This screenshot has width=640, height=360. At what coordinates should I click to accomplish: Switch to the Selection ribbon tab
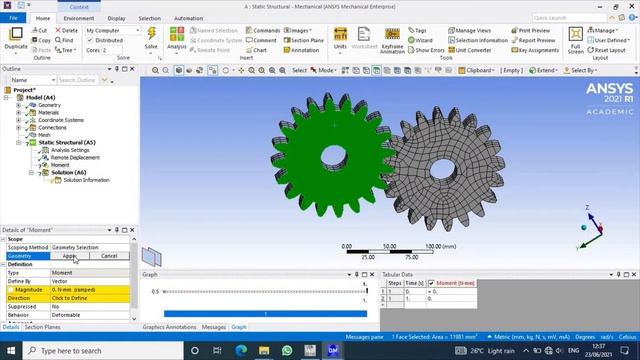pyautogui.click(x=149, y=18)
